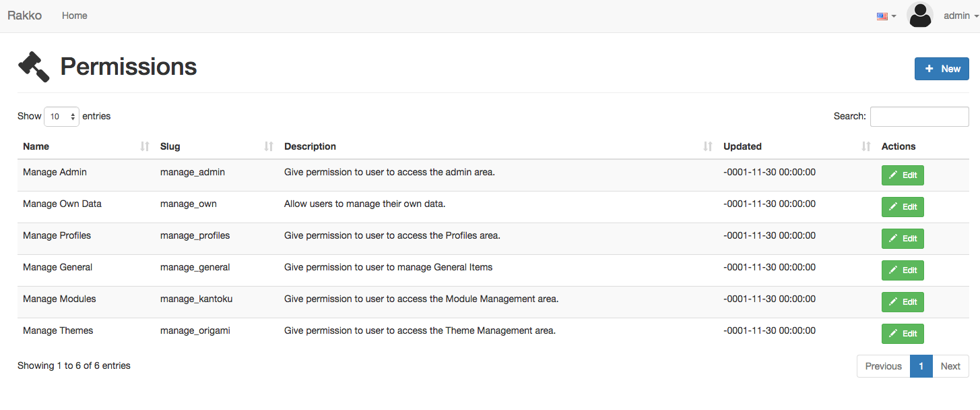Open the Home menu item
980x410 pixels.
[75, 16]
